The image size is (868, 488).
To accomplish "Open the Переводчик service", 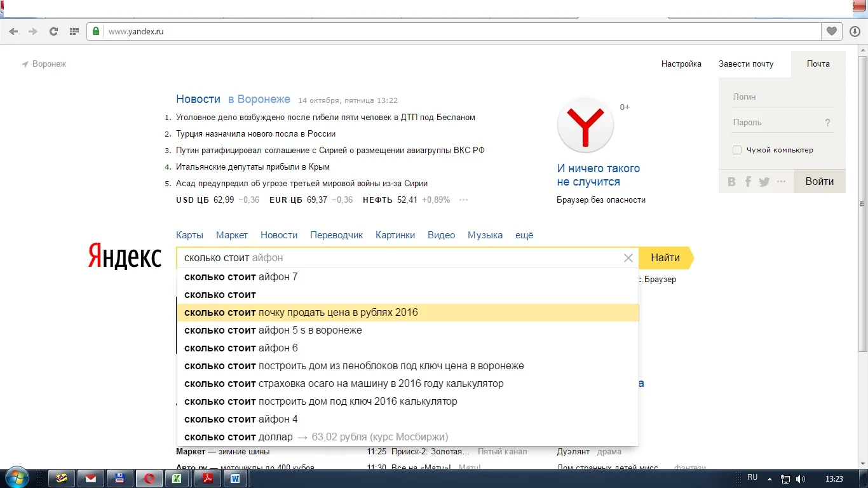I will [x=336, y=234].
